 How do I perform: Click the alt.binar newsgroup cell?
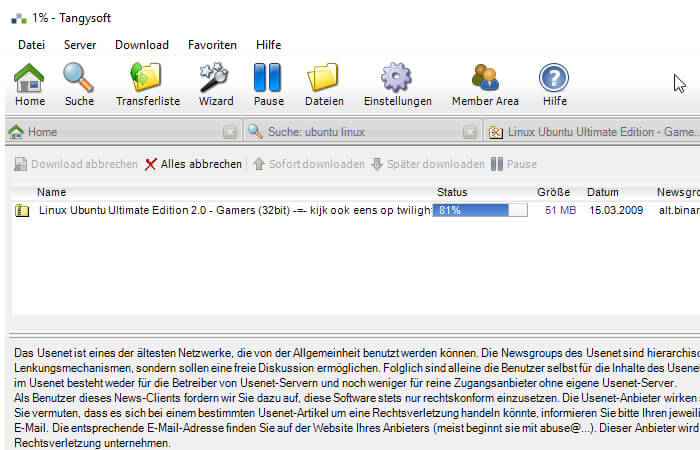[679, 210]
